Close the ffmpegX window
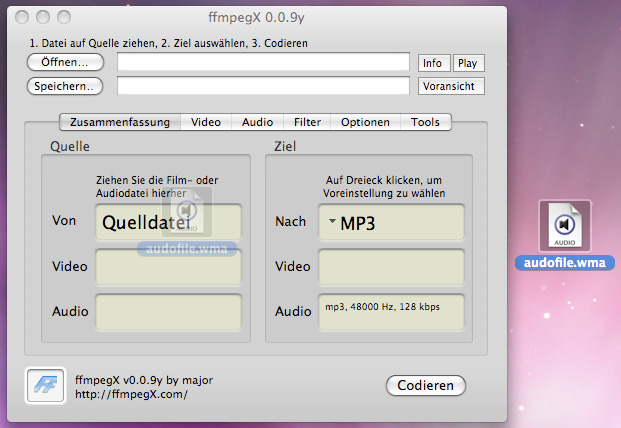Screen dimensions: 621x428 tap(22, 17)
